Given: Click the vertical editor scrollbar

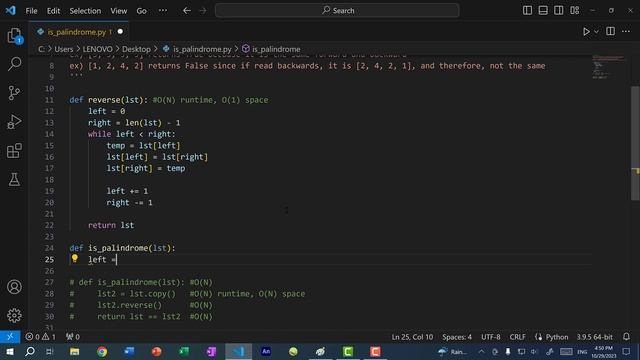Looking at the screenshot, I should 635,143.
